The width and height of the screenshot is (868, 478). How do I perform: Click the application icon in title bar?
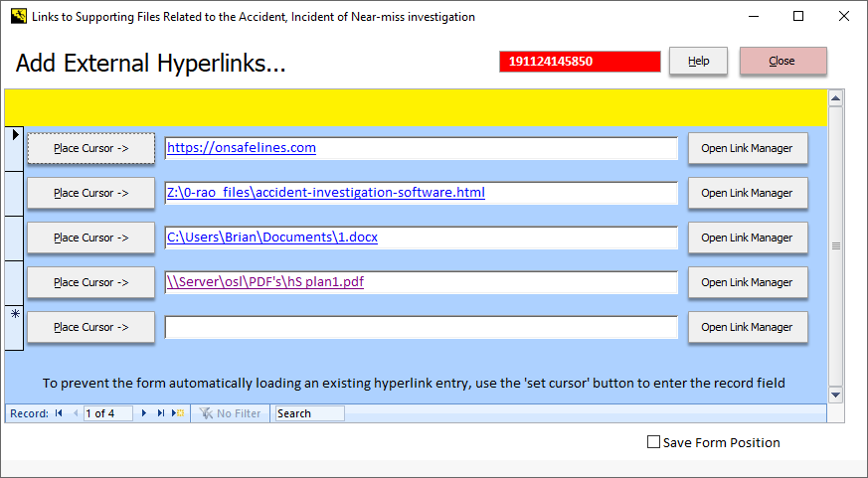[x=19, y=16]
